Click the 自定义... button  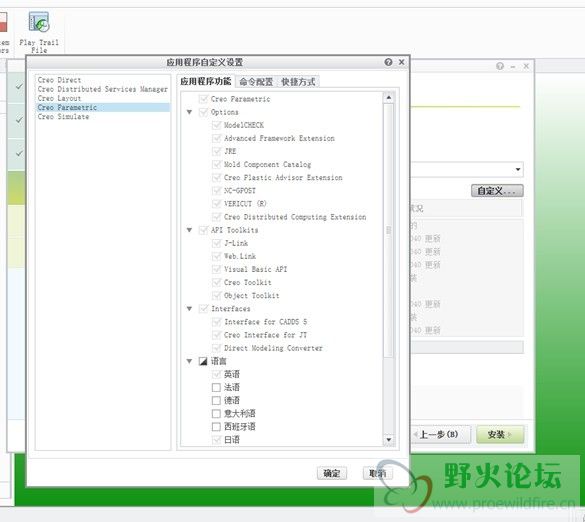(x=497, y=191)
